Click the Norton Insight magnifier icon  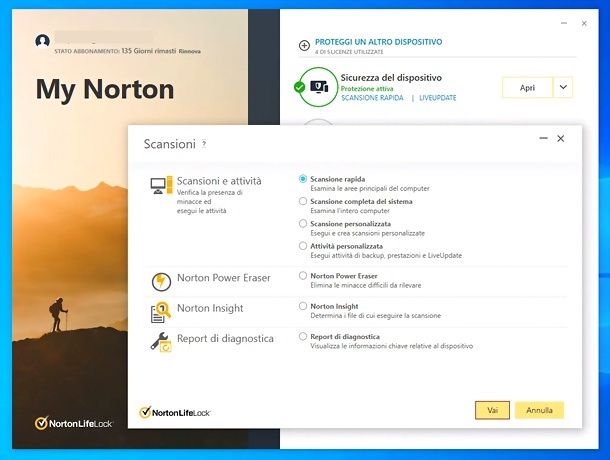(x=161, y=312)
